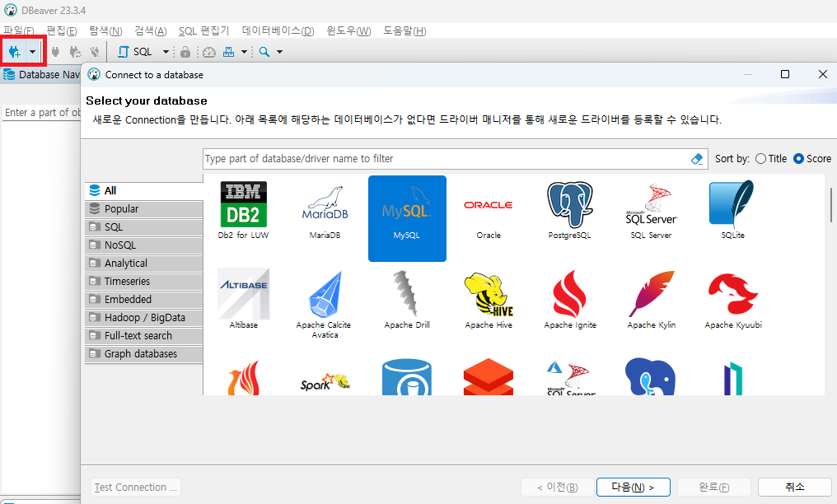This screenshot has height=504, width=837.
Task: Choose the Spark driver icon
Action: [325, 382]
